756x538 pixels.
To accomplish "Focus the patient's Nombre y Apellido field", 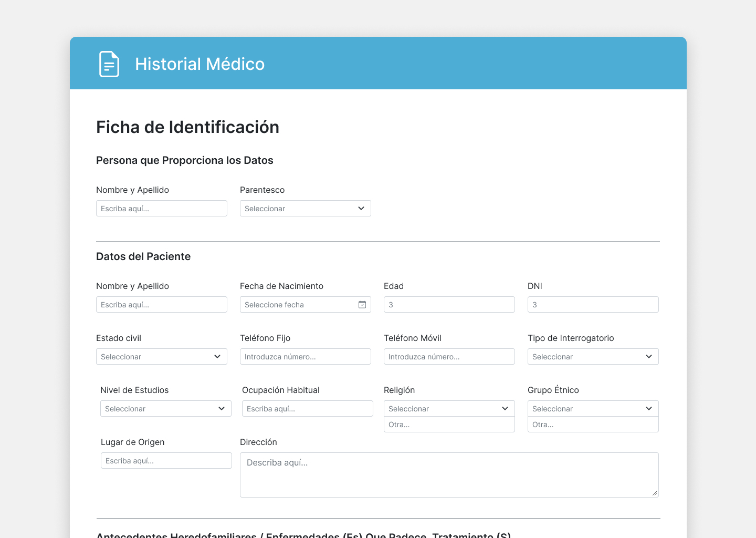I will coord(161,305).
